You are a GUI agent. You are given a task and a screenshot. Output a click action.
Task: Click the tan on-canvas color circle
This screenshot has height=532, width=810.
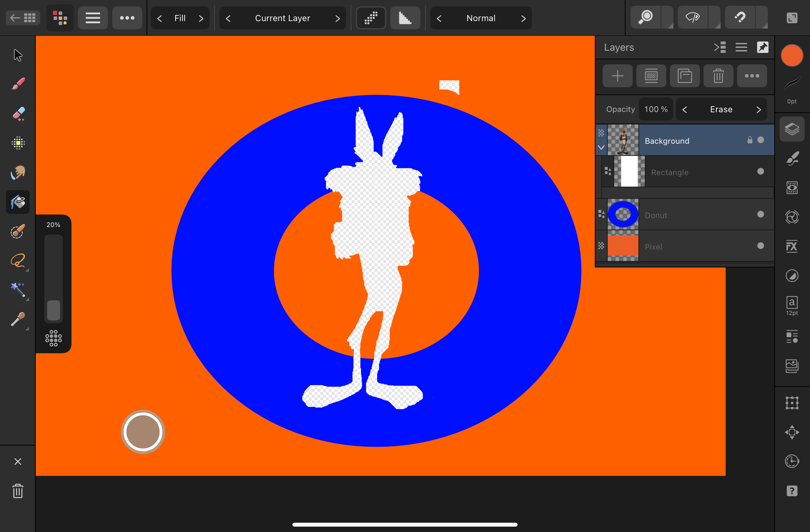click(x=143, y=432)
